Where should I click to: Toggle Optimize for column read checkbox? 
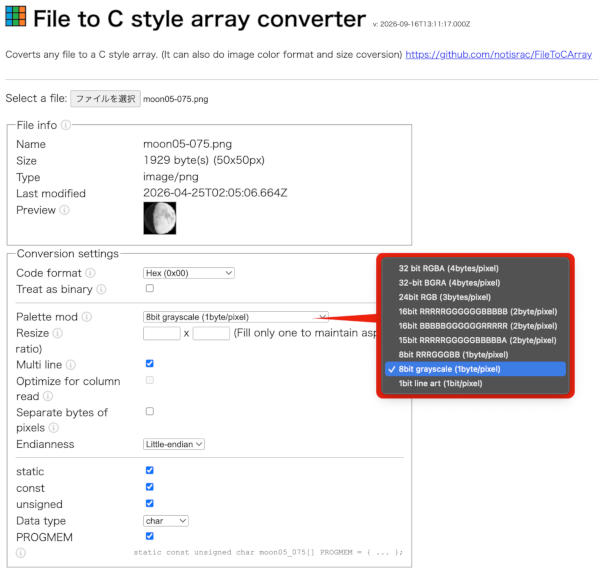(150, 380)
